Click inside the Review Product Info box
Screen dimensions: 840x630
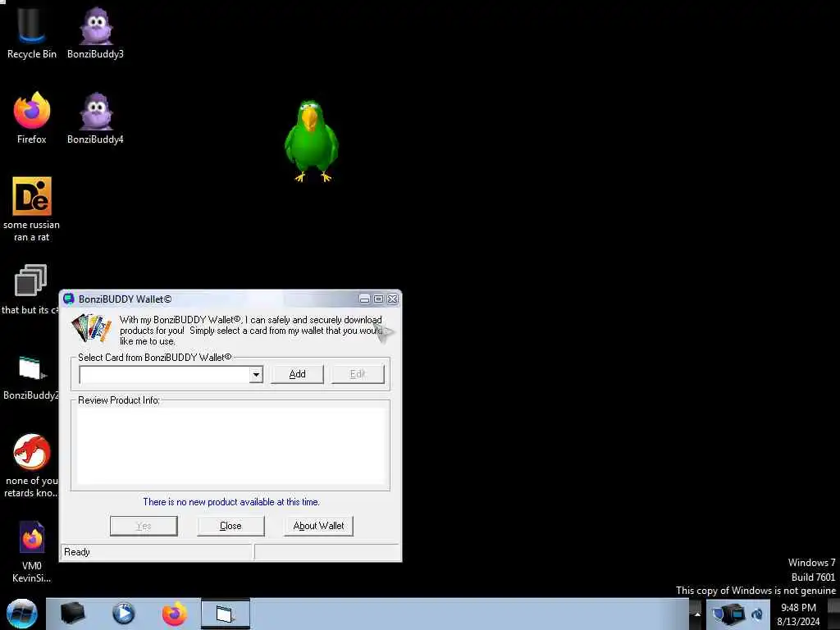[231, 446]
